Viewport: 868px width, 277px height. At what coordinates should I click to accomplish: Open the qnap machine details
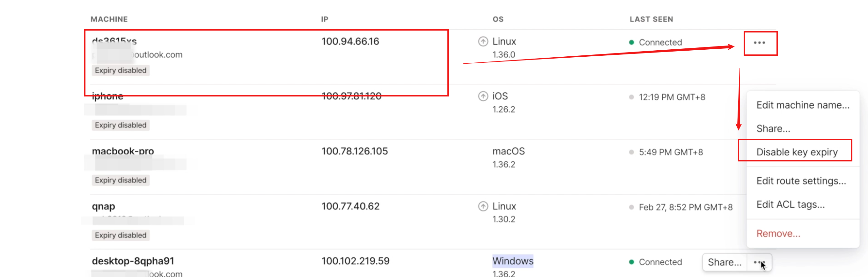click(103, 206)
